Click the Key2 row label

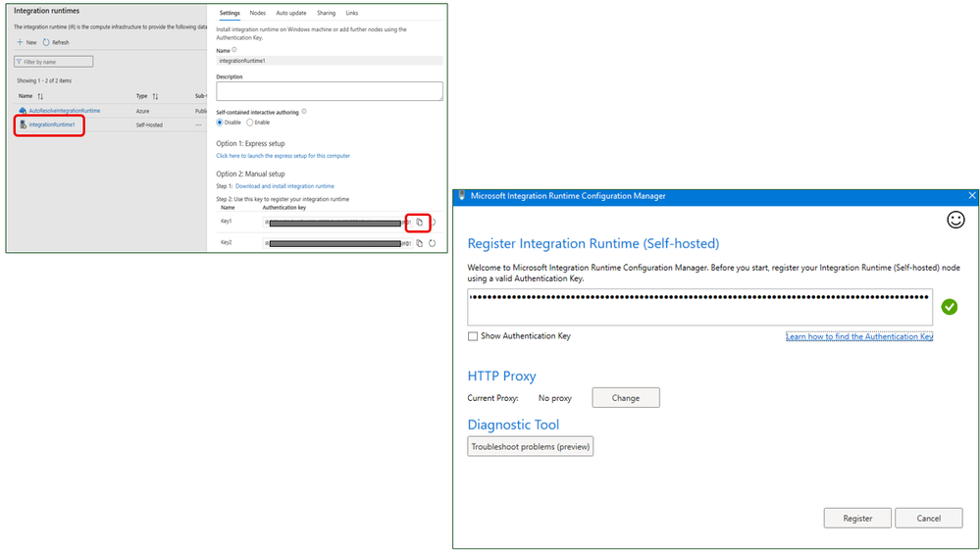pos(227,242)
